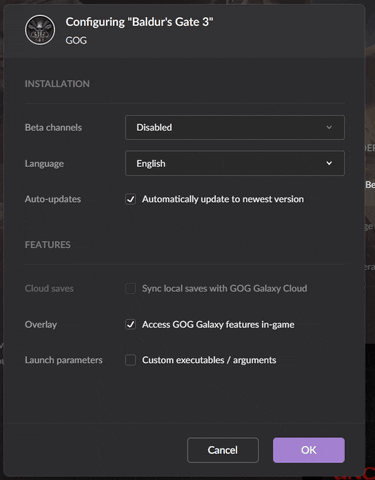Disable the in-game overlay checkbox
This screenshot has height=480, width=375.
tap(130, 324)
